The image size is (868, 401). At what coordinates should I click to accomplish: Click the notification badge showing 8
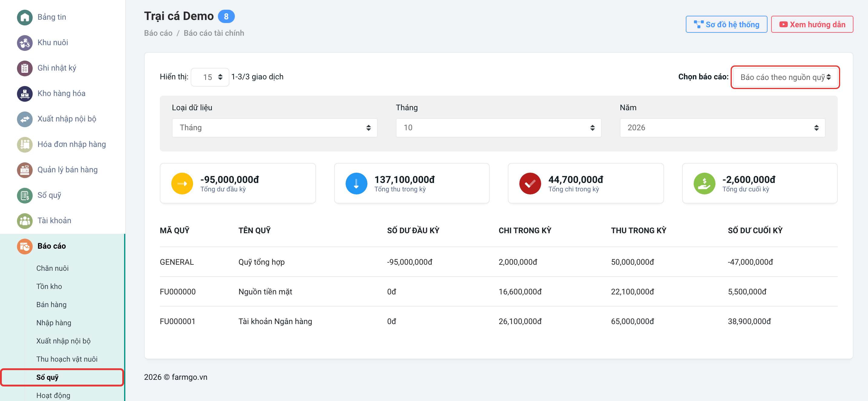coord(226,17)
